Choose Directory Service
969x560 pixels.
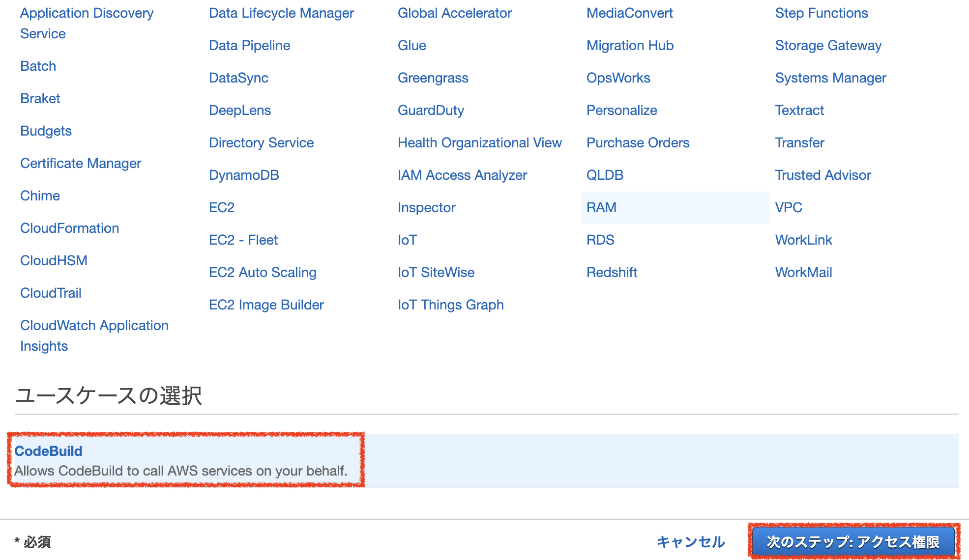click(262, 142)
